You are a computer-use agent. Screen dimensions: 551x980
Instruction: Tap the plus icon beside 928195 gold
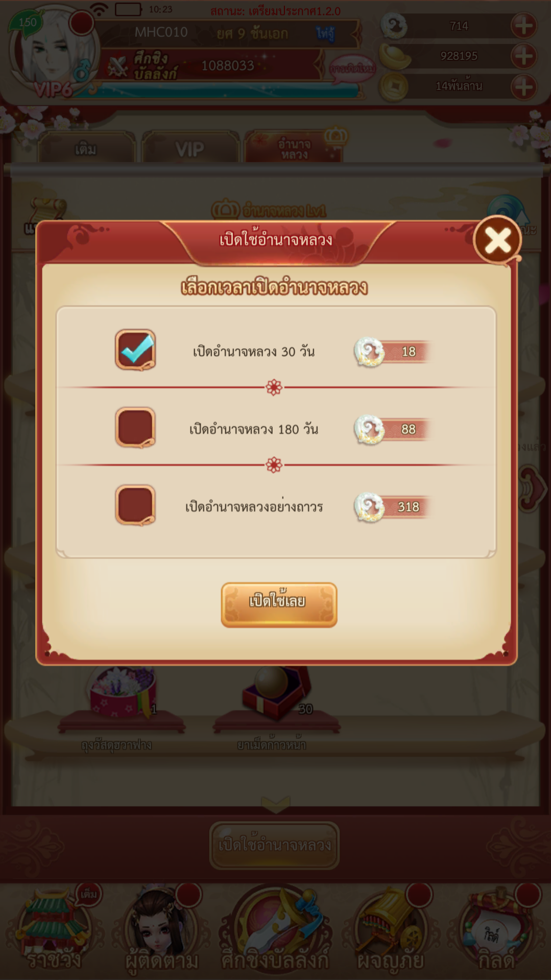click(x=524, y=56)
